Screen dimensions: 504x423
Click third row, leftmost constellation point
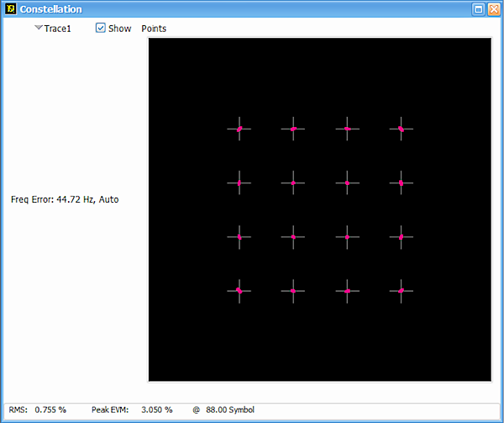point(239,237)
